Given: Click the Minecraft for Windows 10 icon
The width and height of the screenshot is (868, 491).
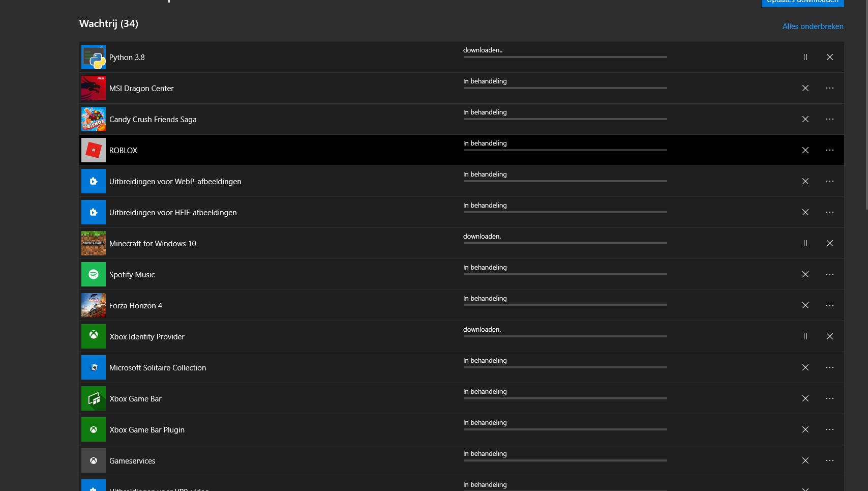Looking at the screenshot, I should (x=94, y=243).
